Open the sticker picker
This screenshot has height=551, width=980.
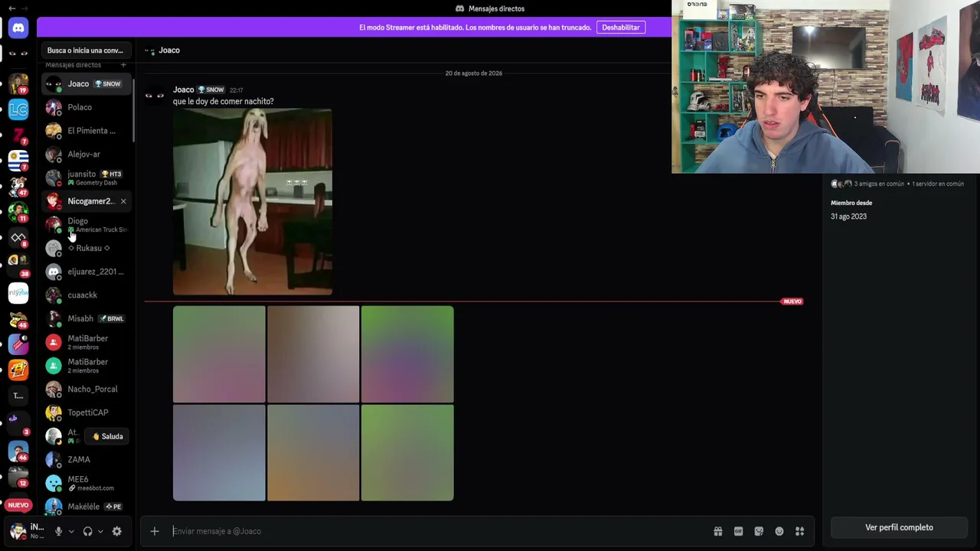click(x=759, y=531)
